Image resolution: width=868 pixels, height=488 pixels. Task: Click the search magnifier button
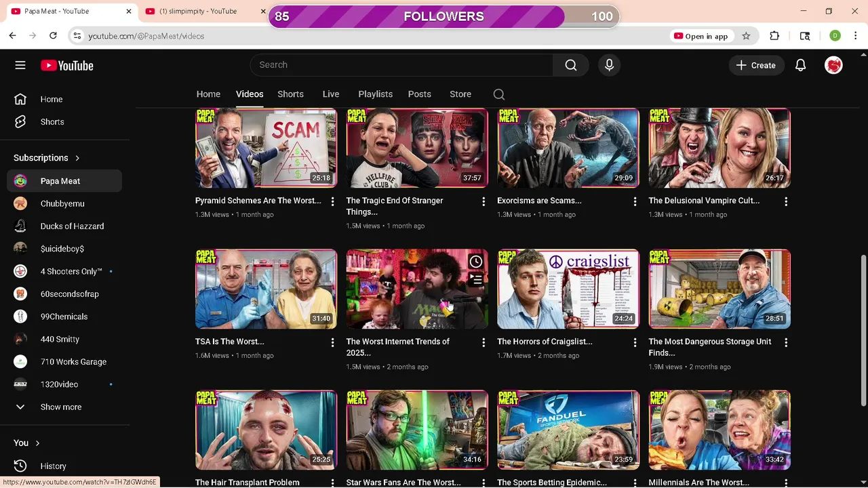pos(571,65)
